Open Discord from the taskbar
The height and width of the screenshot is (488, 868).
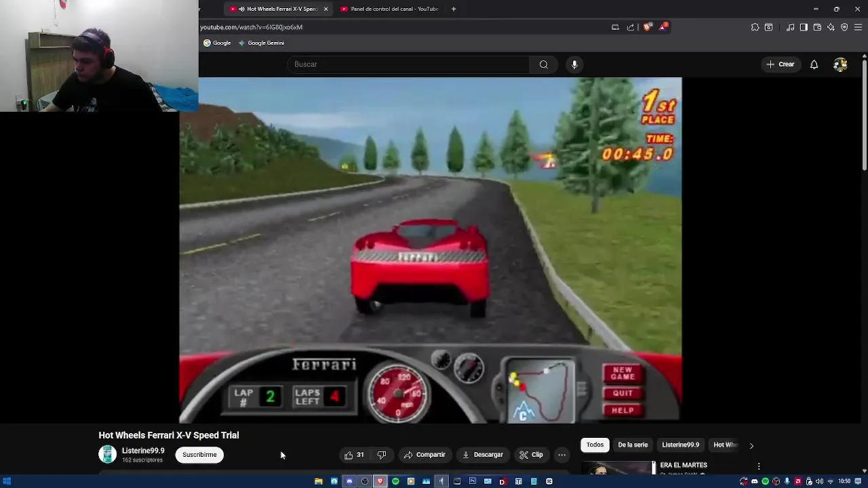(x=349, y=481)
